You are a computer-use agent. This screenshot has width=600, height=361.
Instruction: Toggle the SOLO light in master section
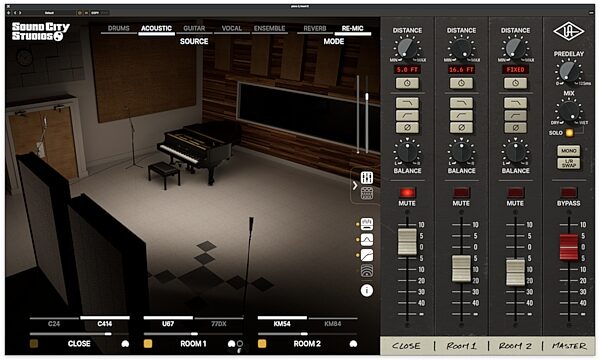click(569, 133)
